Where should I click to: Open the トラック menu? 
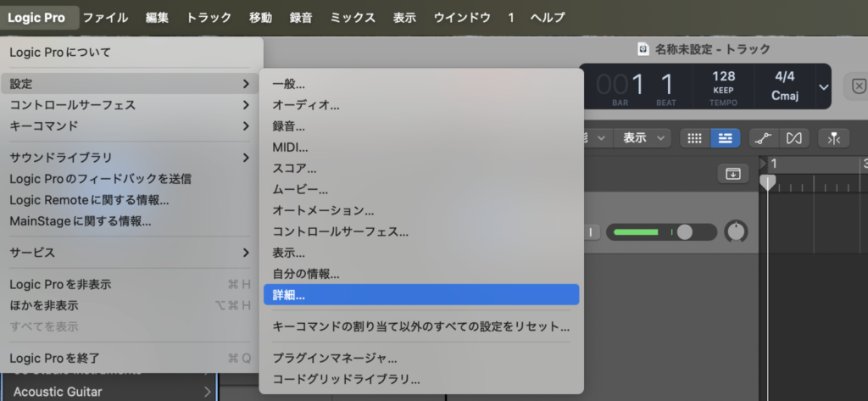(x=209, y=18)
